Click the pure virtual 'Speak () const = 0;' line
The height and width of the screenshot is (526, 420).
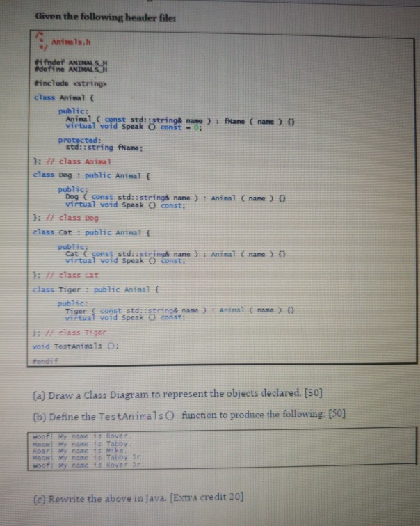click(134, 127)
